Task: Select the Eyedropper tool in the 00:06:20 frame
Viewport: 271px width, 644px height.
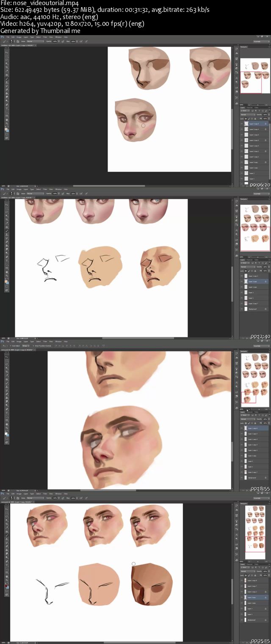Action: point(7,70)
